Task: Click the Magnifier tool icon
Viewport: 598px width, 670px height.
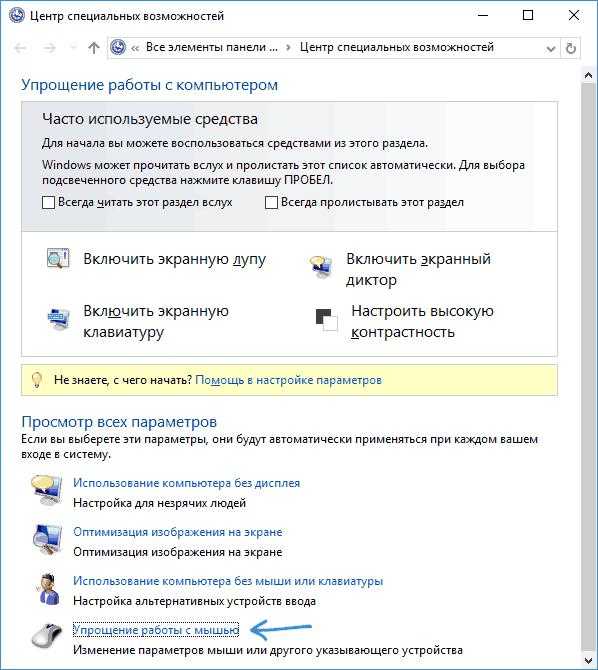Action: pyautogui.click(x=58, y=259)
